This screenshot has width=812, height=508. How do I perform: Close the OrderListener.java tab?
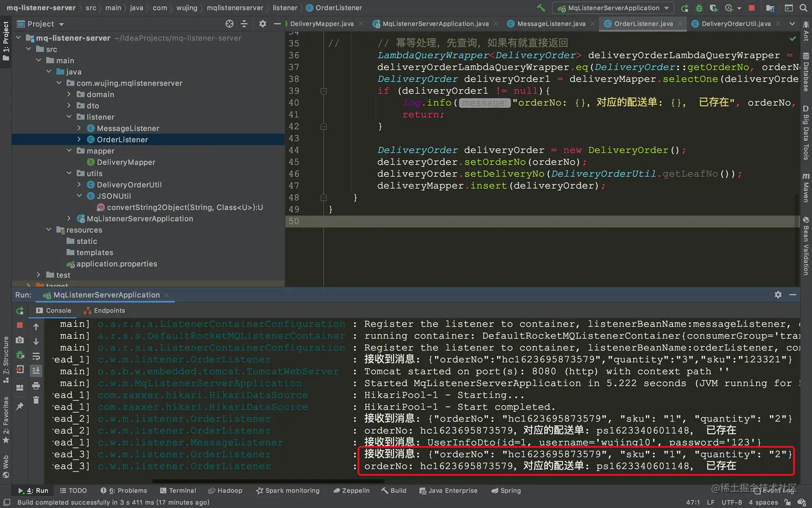point(680,24)
